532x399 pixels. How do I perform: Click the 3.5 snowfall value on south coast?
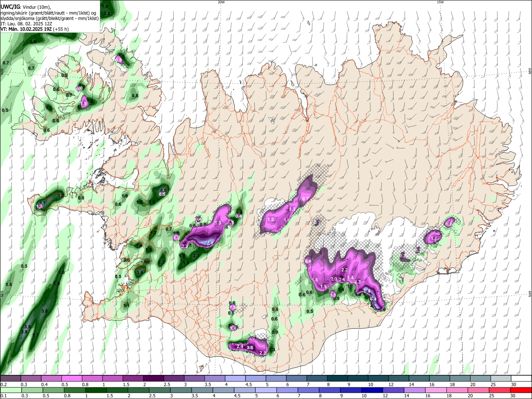pyautogui.click(x=250, y=347)
